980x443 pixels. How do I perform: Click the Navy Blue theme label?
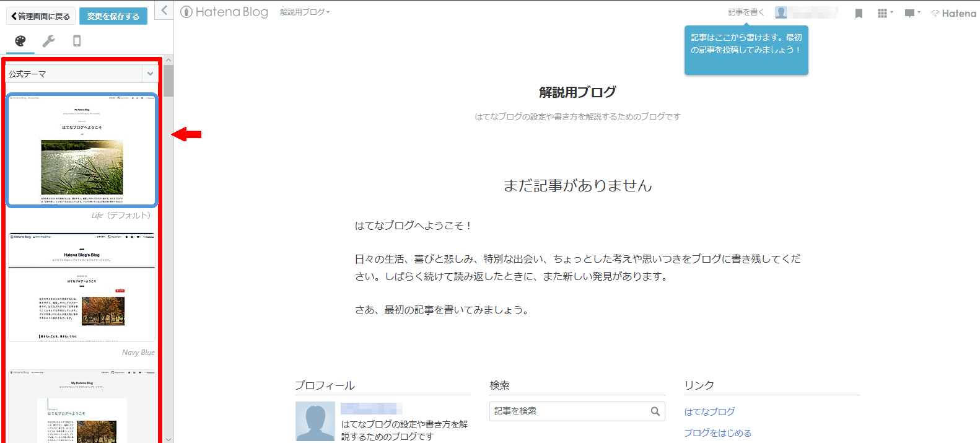point(138,353)
